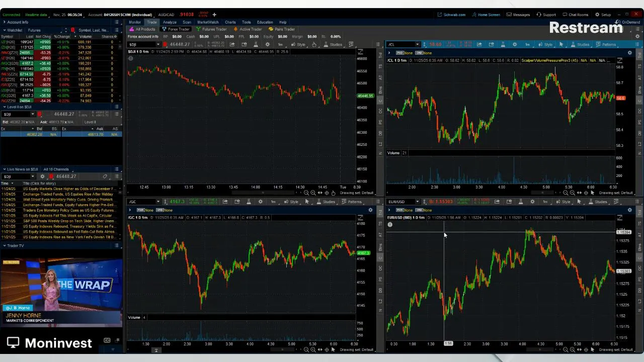Open Account Info panel menu icon
Viewport: 644px width, 362px height.
pyautogui.click(x=117, y=22)
